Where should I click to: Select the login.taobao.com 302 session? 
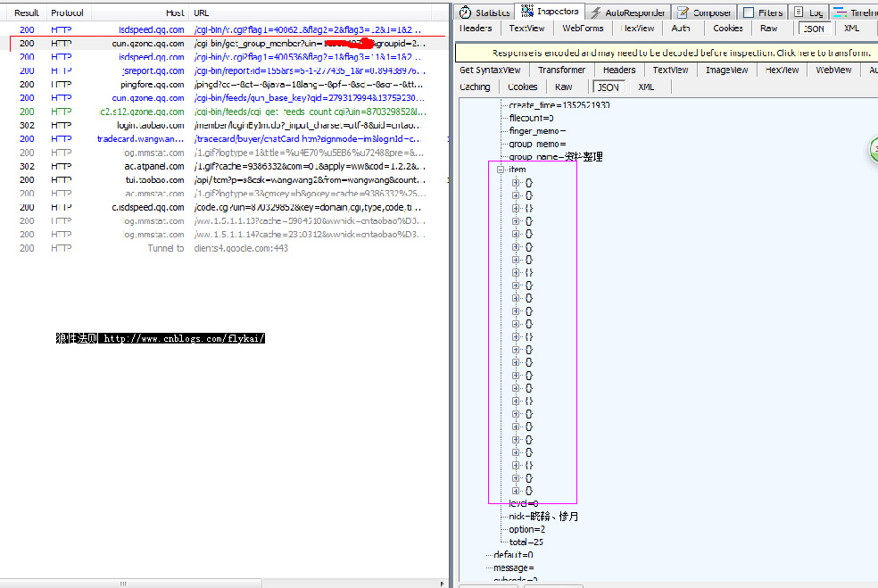[224, 126]
